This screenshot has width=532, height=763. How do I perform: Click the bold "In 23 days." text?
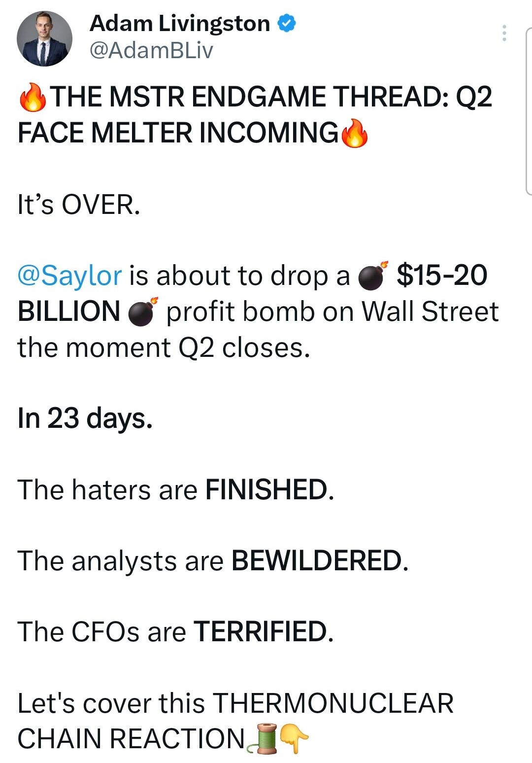click(85, 418)
